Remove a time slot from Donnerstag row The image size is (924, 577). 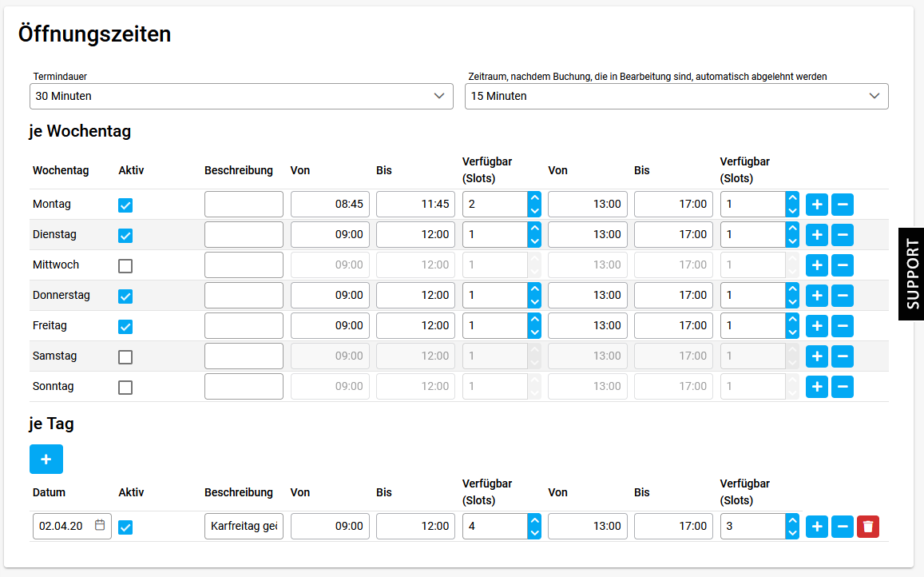[842, 296]
